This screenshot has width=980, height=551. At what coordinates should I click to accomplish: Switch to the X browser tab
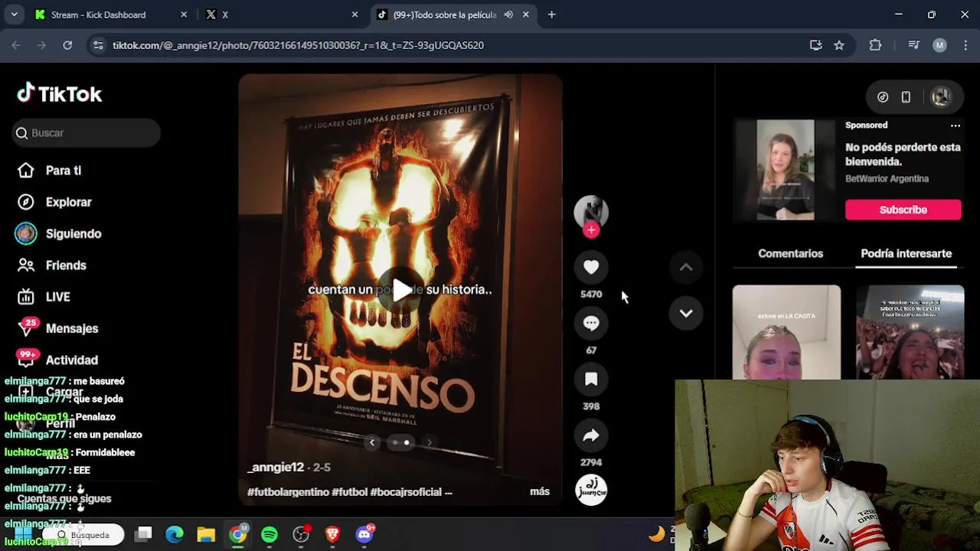[279, 15]
